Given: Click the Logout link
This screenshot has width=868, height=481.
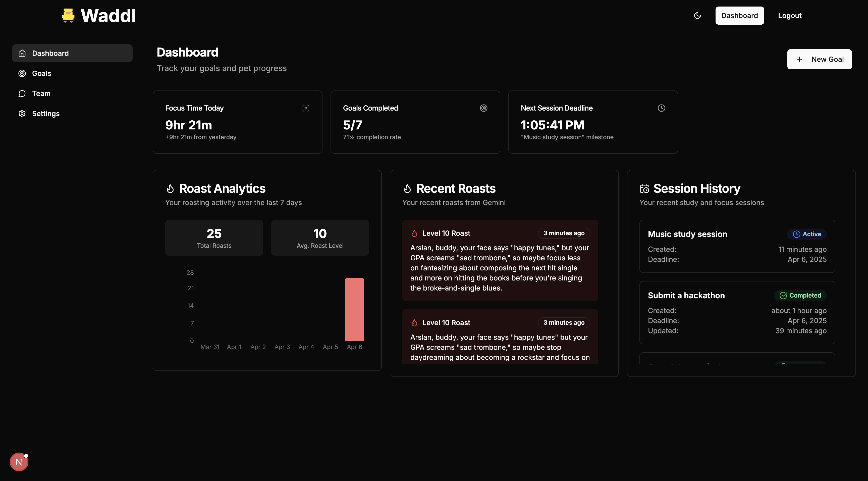Looking at the screenshot, I should [789, 16].
